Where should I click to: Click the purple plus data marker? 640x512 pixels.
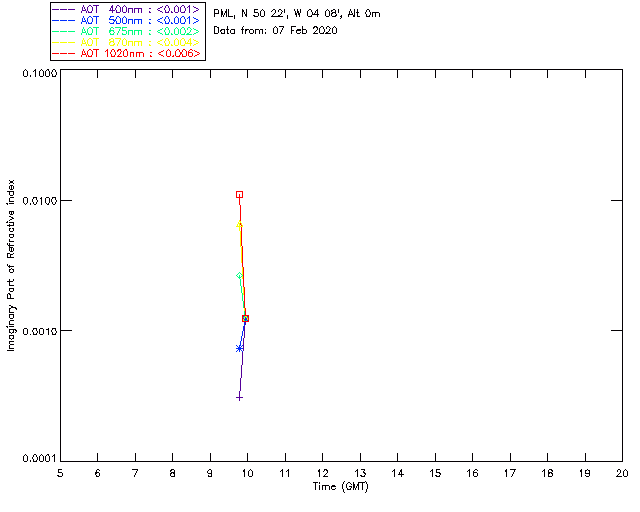(x=240, y=398)
